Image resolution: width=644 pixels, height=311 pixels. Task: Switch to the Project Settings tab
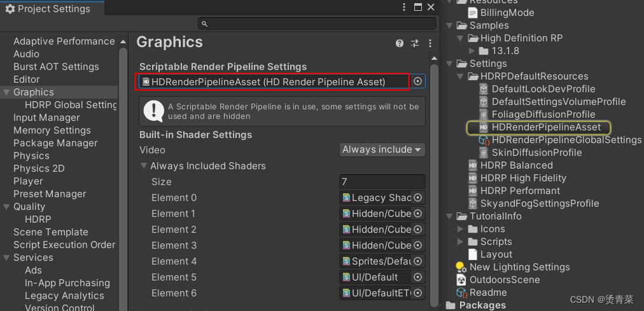52,9
